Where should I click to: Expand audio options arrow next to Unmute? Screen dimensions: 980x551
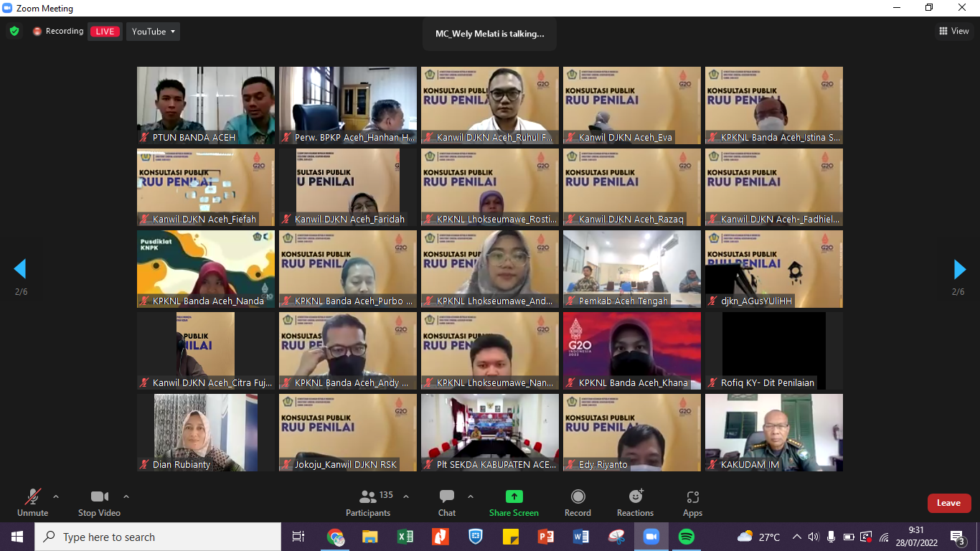click(56, 496)
